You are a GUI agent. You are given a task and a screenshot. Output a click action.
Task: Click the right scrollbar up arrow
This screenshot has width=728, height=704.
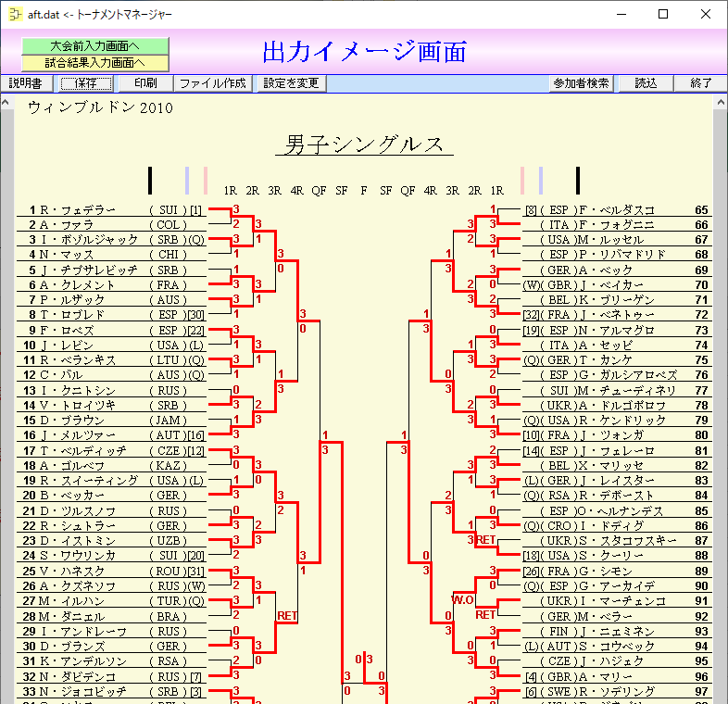[x=721, y=103]
